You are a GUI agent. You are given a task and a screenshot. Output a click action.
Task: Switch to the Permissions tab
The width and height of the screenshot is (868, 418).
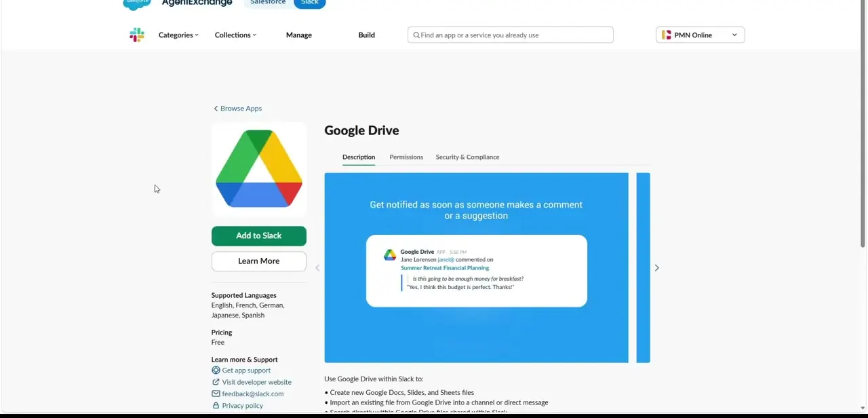coord(406,157)
